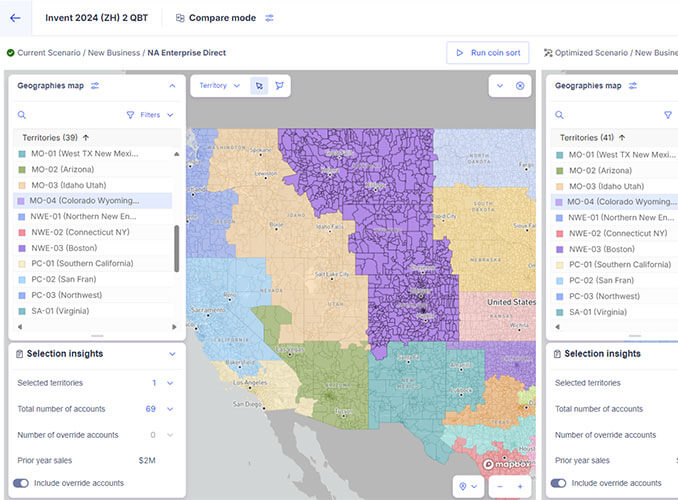Open left Geographies map settings icon
The width and height of the screenshot is (678, 500).
pos(95,86)
